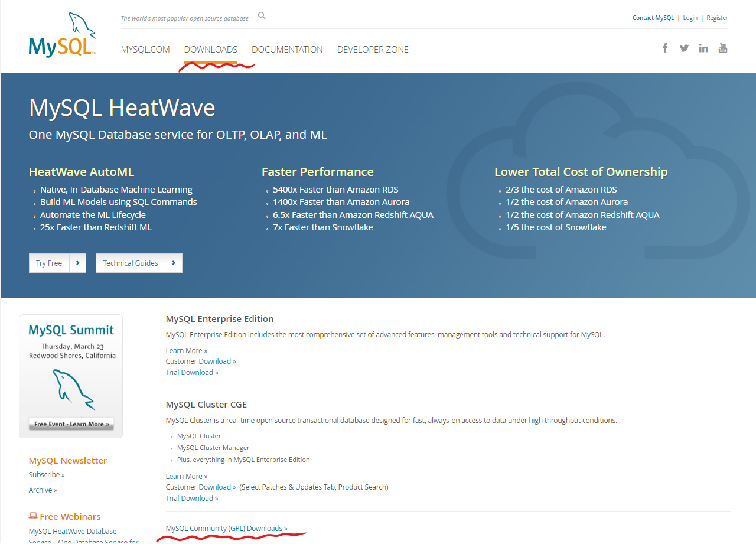Screen dimensions: 756x544
Task: Click the MySQL dolphin logo
Action: (x=63, y=35)
